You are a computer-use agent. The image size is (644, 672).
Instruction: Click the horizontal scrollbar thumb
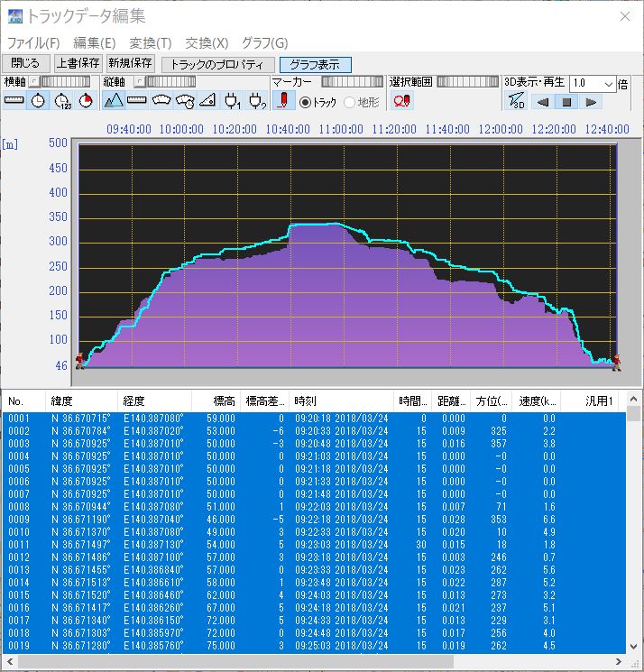point(235,661)
